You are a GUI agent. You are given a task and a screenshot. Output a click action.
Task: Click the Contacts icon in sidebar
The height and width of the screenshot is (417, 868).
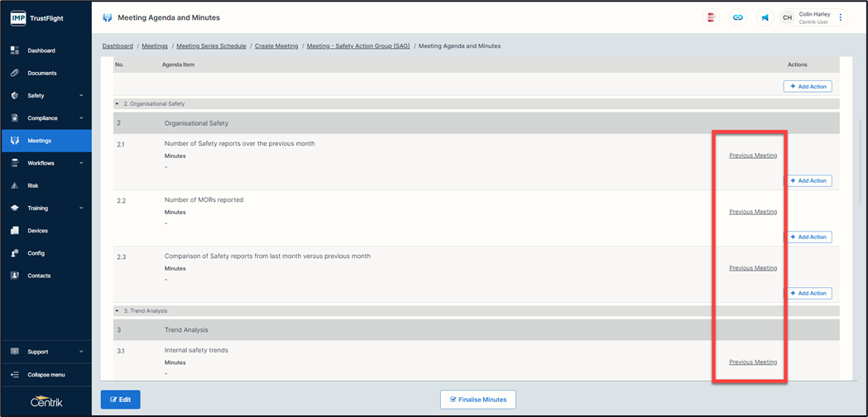[15, 276]
